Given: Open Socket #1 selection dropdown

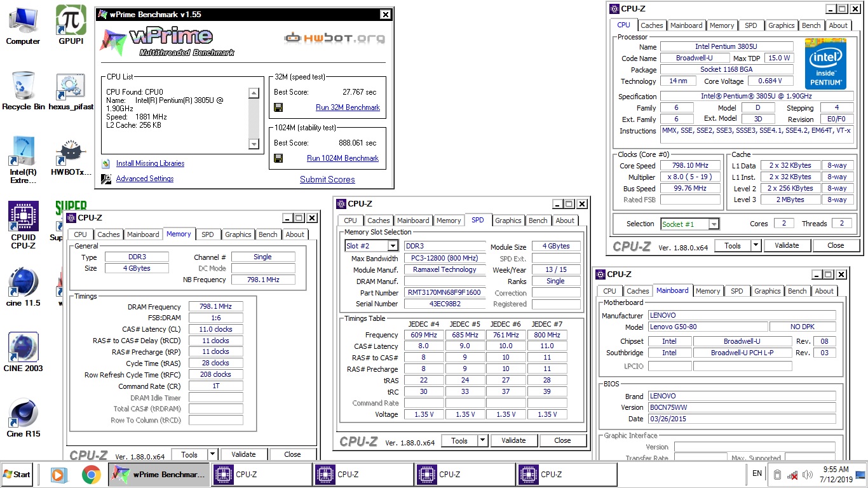Looking at the screenshot, I should tap(714, 224).
